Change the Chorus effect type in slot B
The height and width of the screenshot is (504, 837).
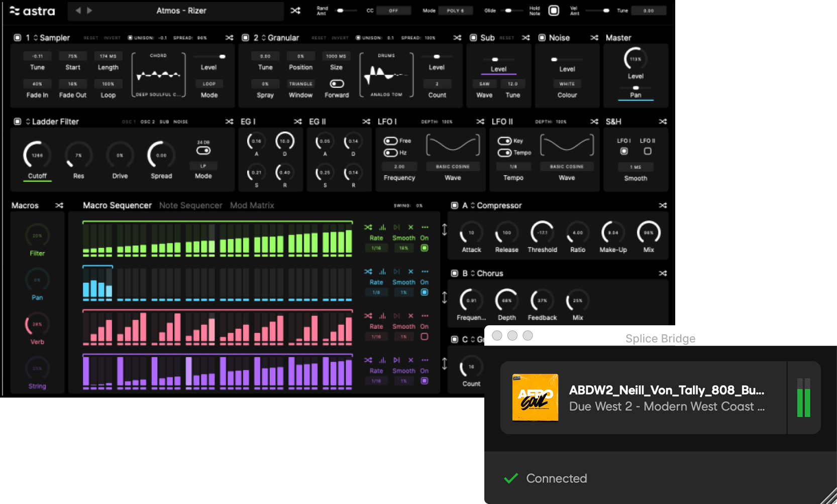point(473,274)
